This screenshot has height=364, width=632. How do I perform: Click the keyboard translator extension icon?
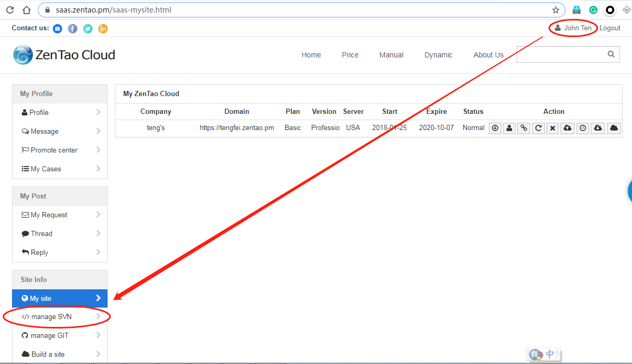pos(577,10)
